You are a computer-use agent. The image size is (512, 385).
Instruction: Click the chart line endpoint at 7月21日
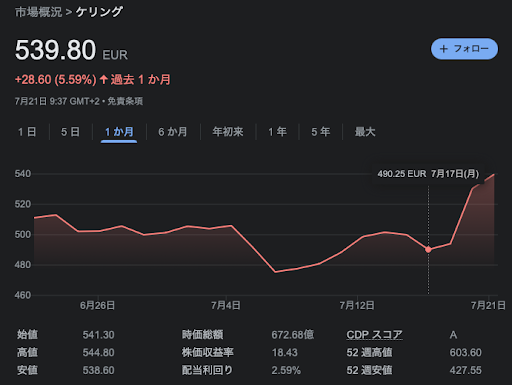[494, 174]
